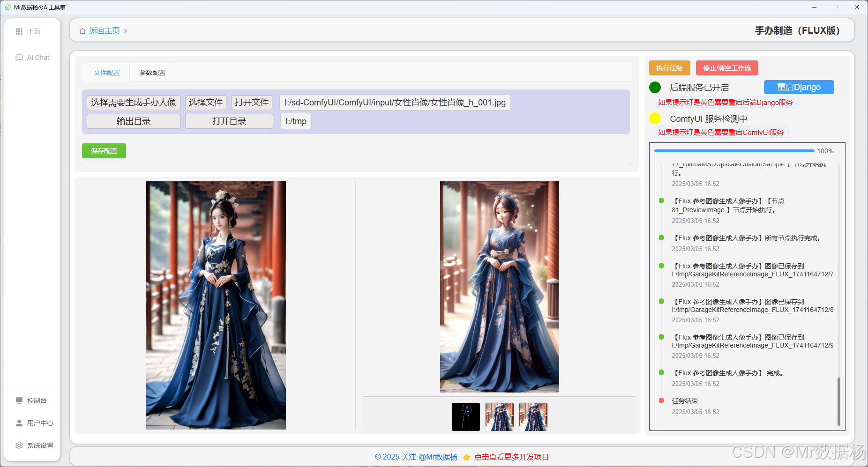Open the 控制台 monitor icon
The height and width of the screenshot is (467, 868).
(19, 400)
